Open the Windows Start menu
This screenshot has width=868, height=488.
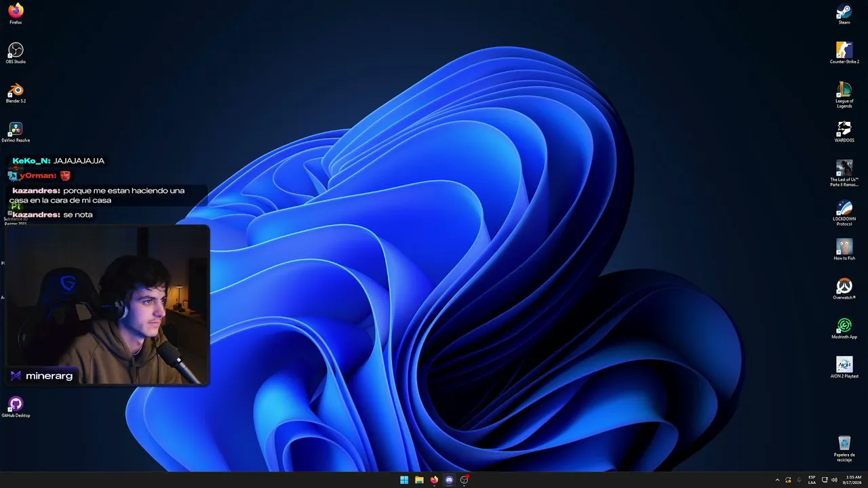404,480
